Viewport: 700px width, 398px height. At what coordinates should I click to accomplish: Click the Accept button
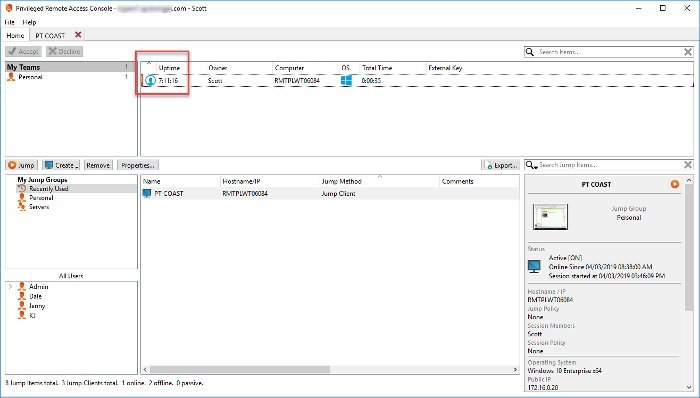coord(23,51)
